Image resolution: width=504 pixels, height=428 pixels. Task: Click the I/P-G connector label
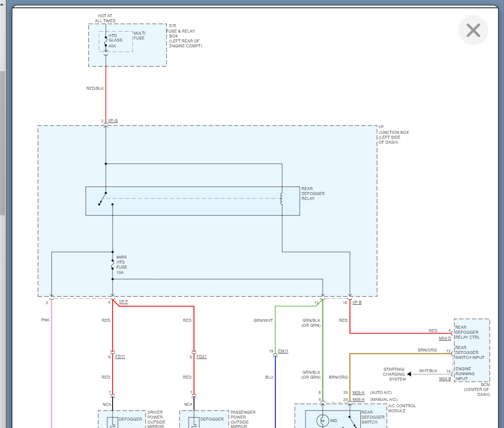(113, 120)
